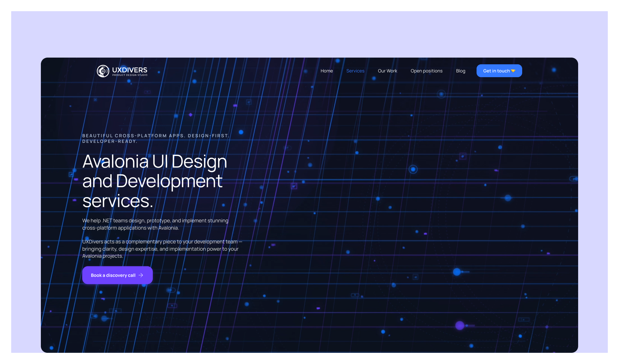Click the arrow icon on discovery call button
This screenshot has width=619, height=364.
coord(141,275)
